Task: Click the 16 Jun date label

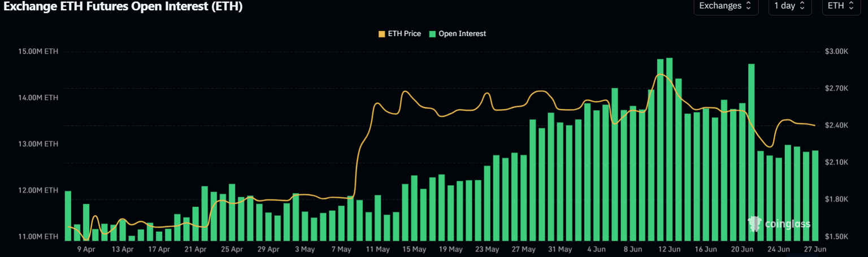Action: pyautogui.click(x=706, y=249)
